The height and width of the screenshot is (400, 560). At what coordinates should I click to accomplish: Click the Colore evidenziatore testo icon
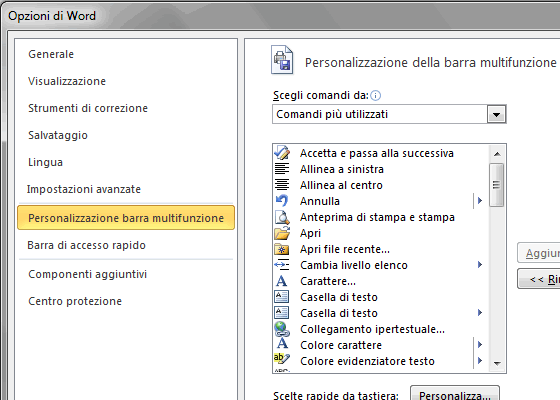click(282, 359)
